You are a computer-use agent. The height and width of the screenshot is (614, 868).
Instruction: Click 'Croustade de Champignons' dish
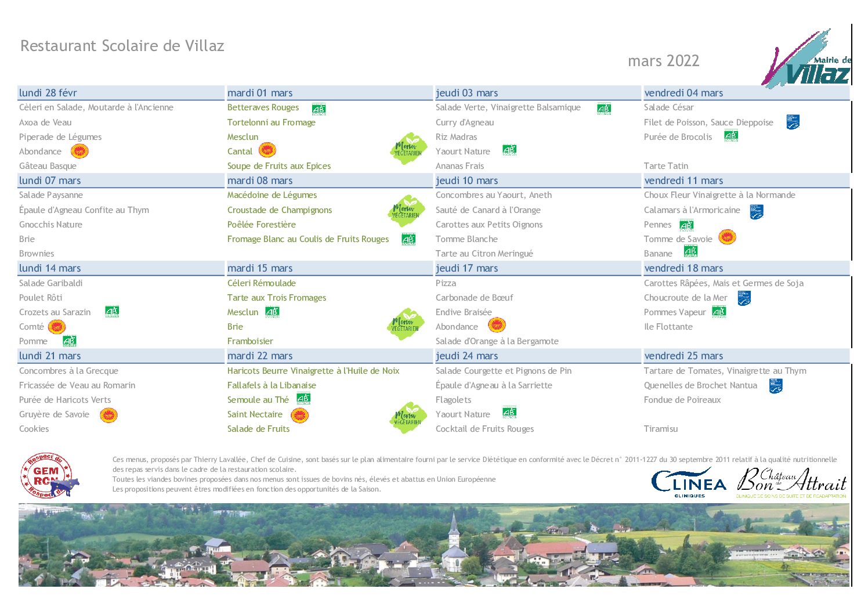coord(280,210)
